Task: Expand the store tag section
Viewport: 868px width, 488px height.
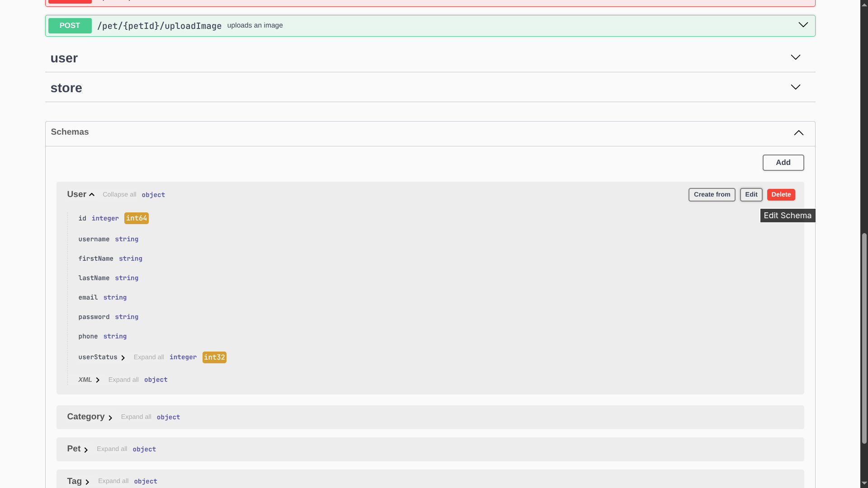Action: point(795,87)
